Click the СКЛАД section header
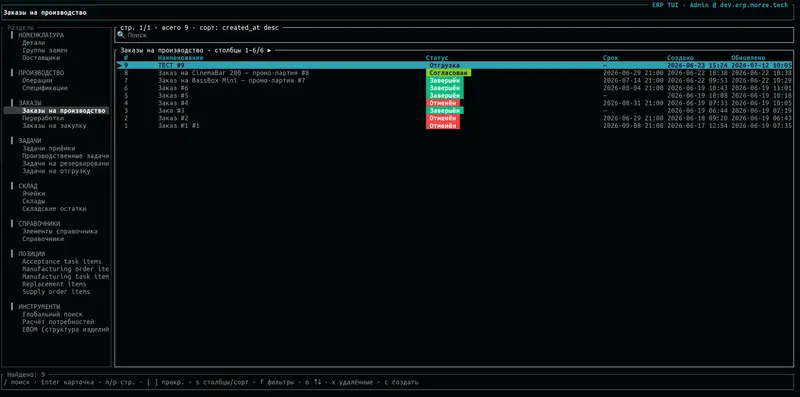This screenshot has width=800, height=397. [x=28, y=186]
